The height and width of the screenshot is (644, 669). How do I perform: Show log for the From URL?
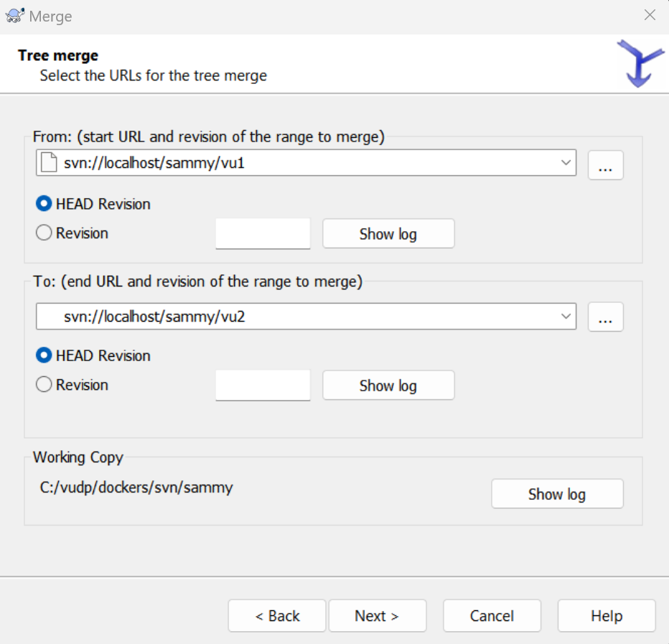pyautogui.click(x=388, y=234)
